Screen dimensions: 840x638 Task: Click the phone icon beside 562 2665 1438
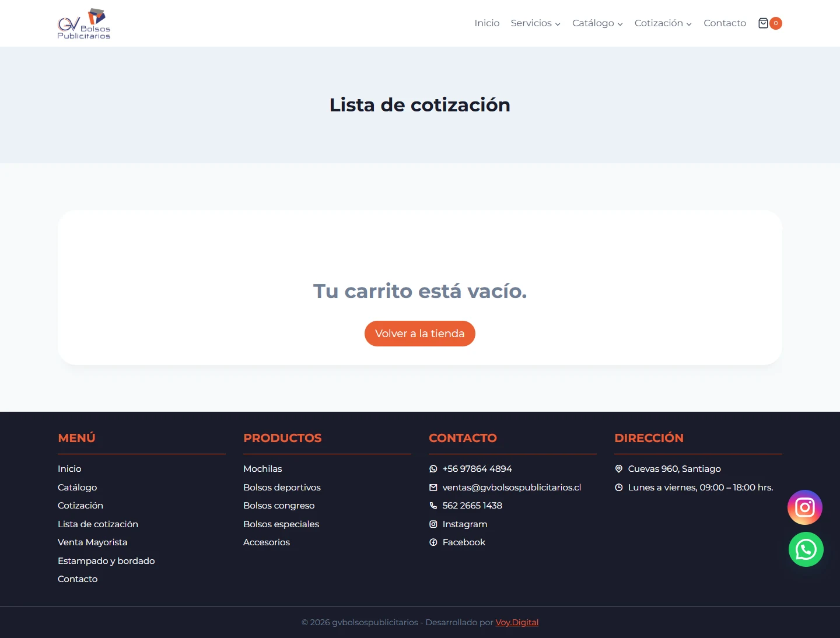click(433, 506)
